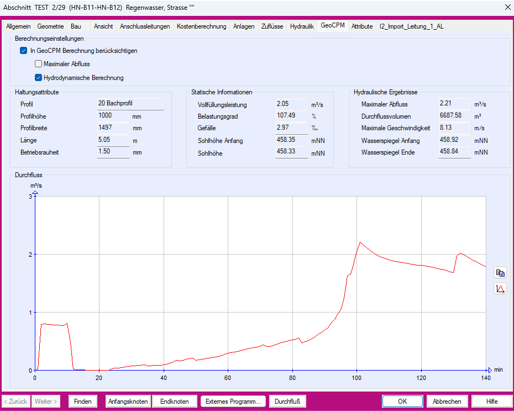Select the GeoCPM tab
The image size is (514, 411).
pyautogui.click(x=333, y=25)
